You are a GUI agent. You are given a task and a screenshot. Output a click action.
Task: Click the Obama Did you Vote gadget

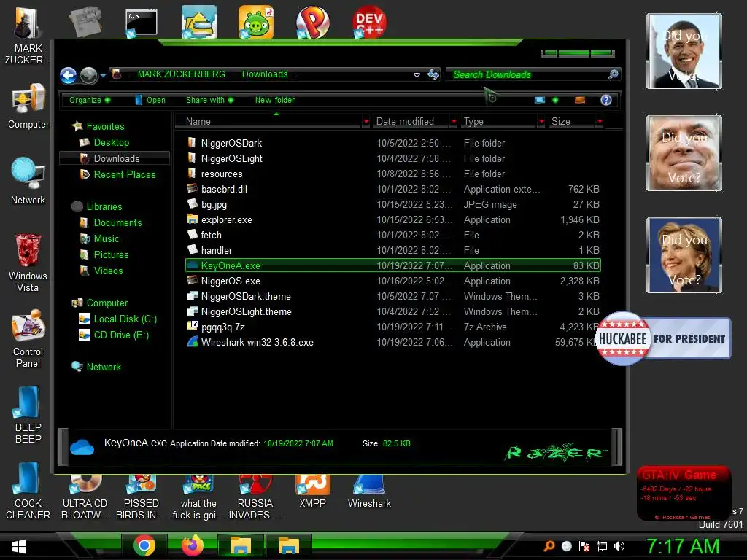coord(684,51)
